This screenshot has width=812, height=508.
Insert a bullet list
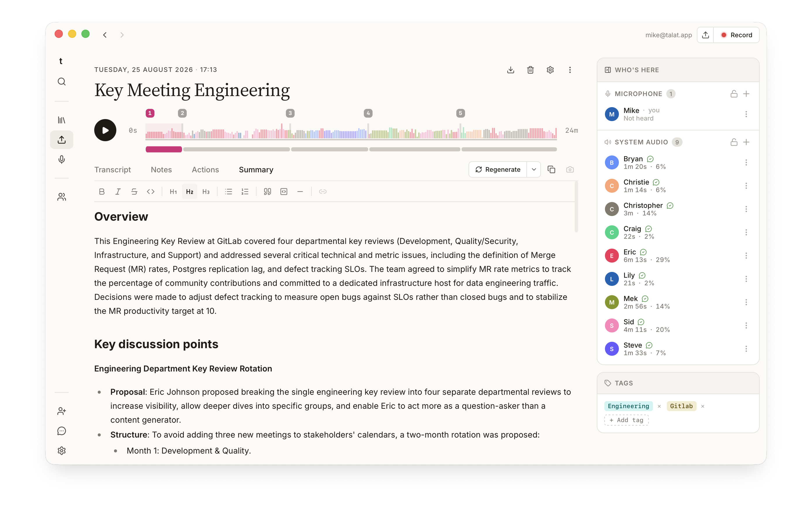229,192
